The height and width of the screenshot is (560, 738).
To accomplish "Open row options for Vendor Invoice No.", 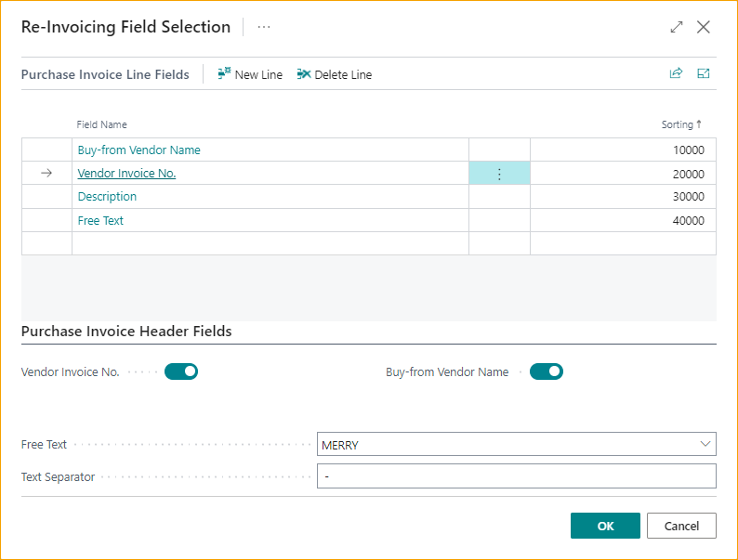I will point(499,174).
